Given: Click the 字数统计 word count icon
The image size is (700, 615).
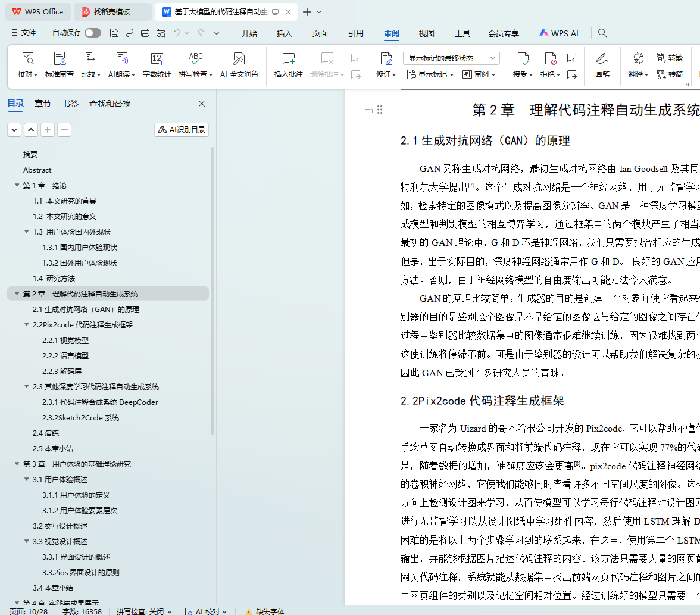Looking at the screenshot, I should [157, 58].
